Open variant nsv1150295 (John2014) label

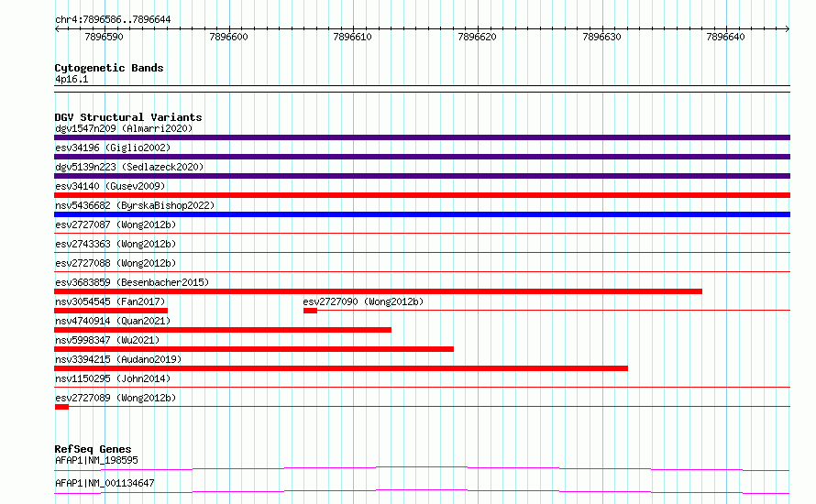click(x=113, y=378)
